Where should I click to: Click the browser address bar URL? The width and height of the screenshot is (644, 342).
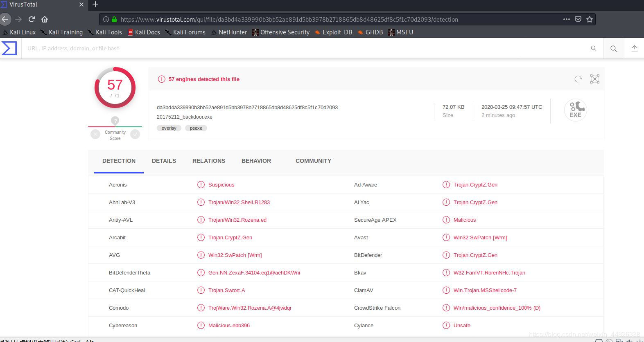289,19
